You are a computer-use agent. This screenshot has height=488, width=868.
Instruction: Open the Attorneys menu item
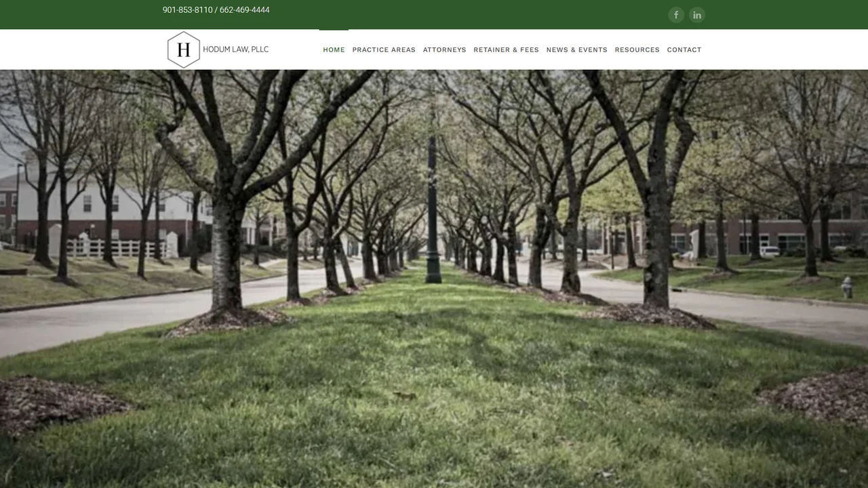[445, 49]
